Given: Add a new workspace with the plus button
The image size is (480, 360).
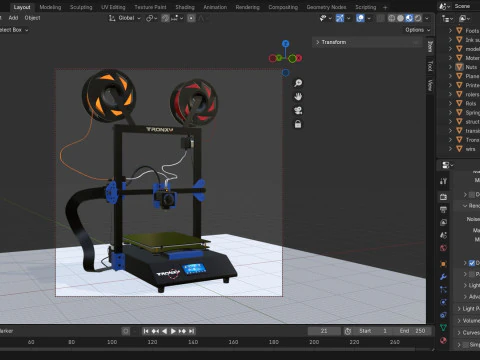Looking at the screenshot, I should click(385, 7).
